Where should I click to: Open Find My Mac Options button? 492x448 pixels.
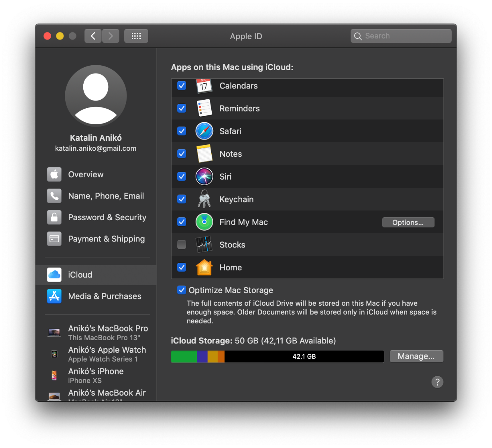tap(408, 223)
